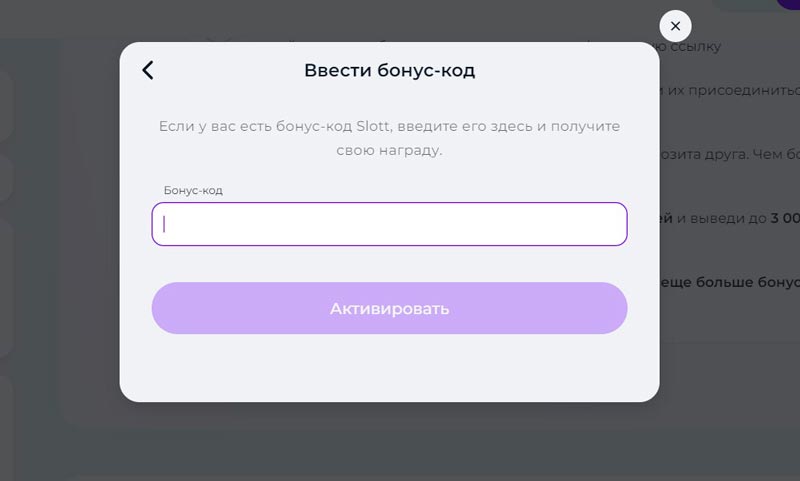The height and width of the screenshot is (481, 800).
Task: Click the свою награду description line
Action: [389, 152]
